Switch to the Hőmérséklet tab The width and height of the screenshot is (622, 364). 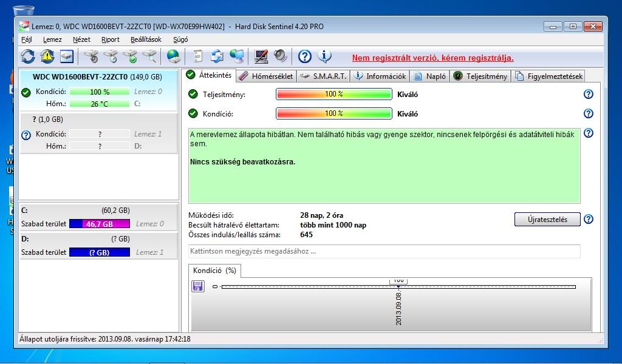266,76
